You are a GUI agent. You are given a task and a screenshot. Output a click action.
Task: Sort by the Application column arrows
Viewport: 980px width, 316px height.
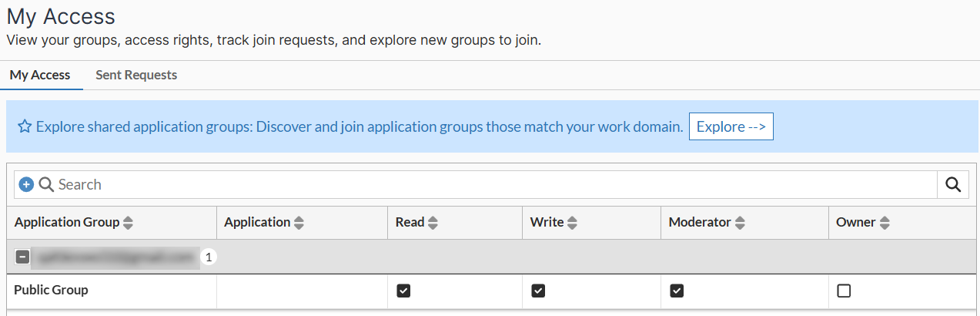299,223
